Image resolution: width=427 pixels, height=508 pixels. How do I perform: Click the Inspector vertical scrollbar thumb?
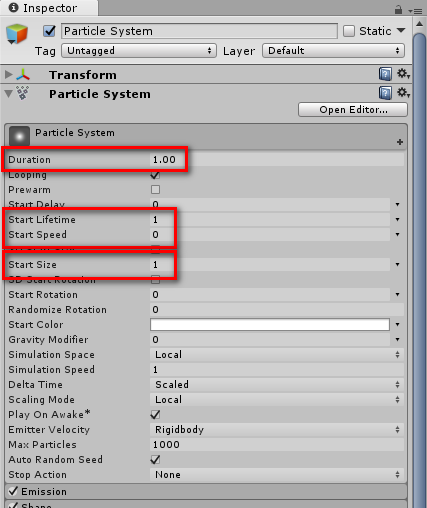point(420,270)
